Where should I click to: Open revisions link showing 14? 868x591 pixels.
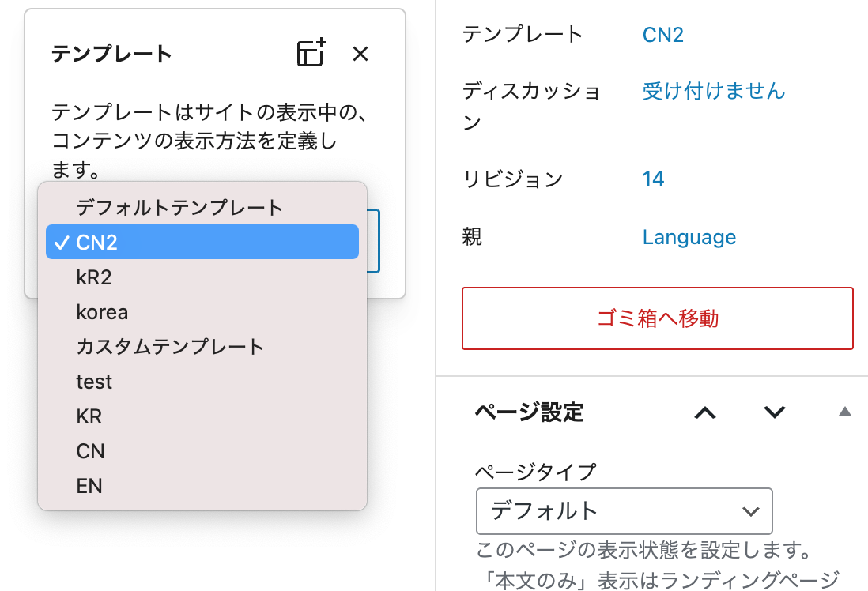[653, 179]
